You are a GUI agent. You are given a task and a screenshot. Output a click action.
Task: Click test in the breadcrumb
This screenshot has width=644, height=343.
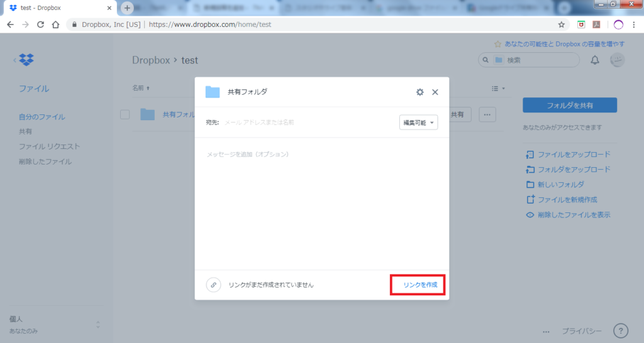point(190,60)
